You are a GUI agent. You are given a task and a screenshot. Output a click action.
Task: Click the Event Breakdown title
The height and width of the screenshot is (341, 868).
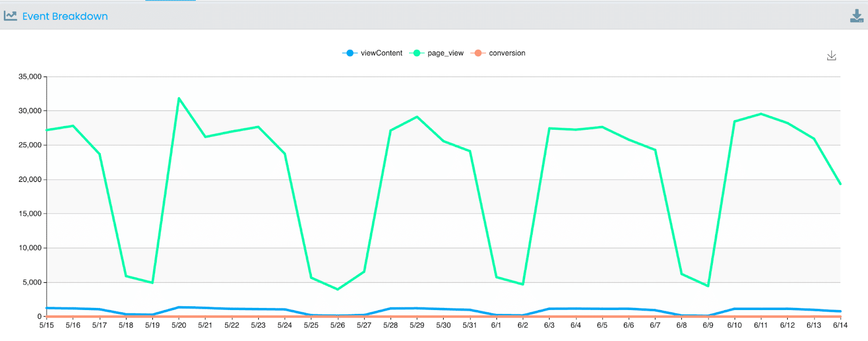click(65, 16)
